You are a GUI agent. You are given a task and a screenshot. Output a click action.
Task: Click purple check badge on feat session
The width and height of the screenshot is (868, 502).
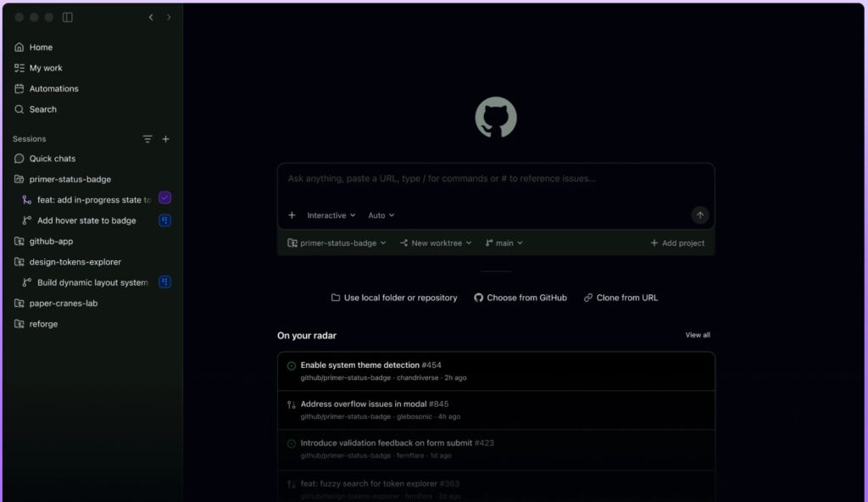[x=164, y=198]
